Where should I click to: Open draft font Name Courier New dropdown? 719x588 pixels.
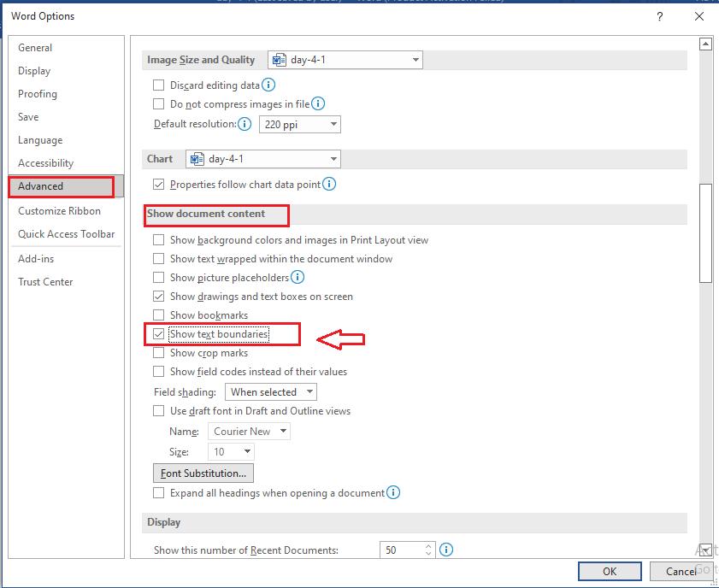249,432
